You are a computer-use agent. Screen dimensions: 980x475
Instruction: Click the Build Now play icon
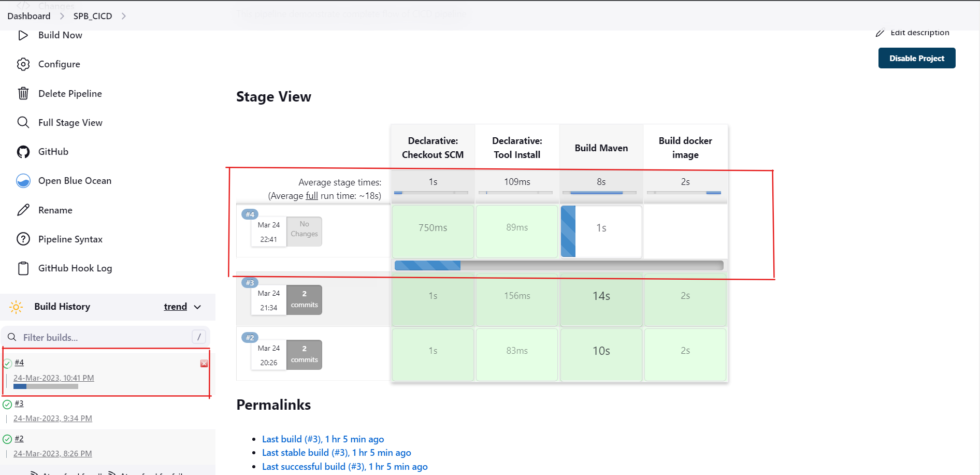[x=23, y=35]
